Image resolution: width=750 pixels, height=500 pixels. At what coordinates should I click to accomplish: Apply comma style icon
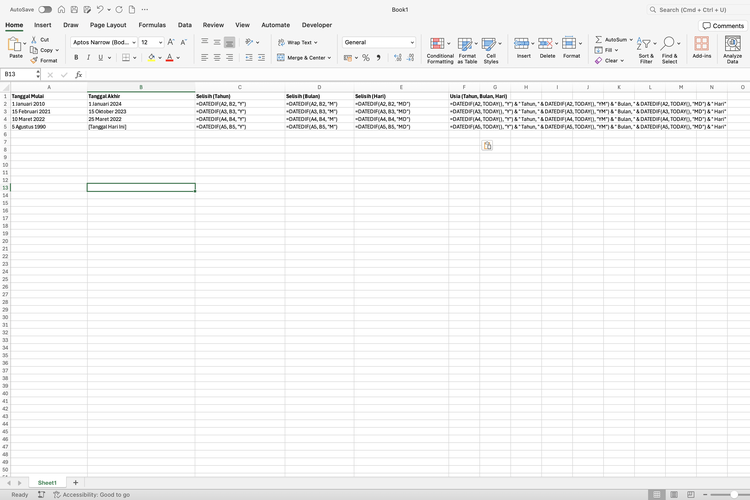pyautogui.click(x=378, y=57)
